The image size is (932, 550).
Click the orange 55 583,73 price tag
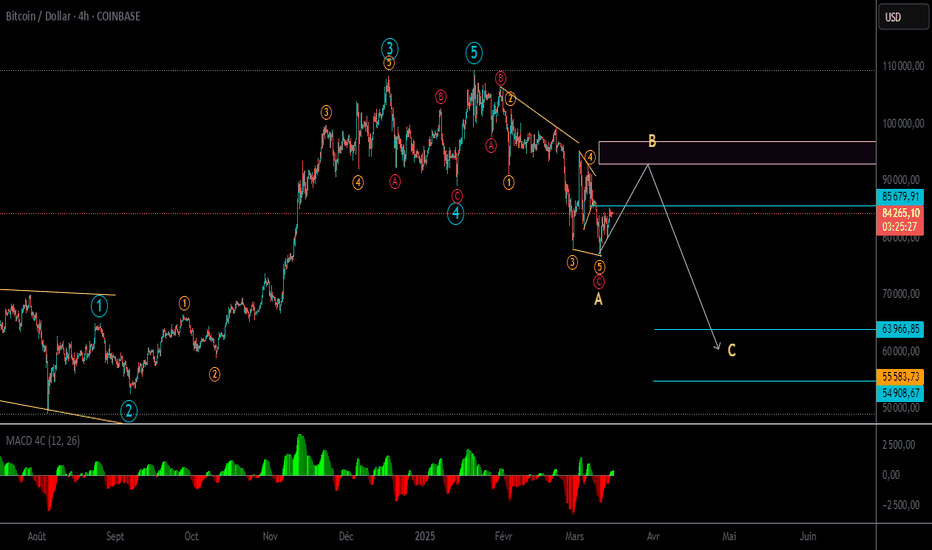900,377
